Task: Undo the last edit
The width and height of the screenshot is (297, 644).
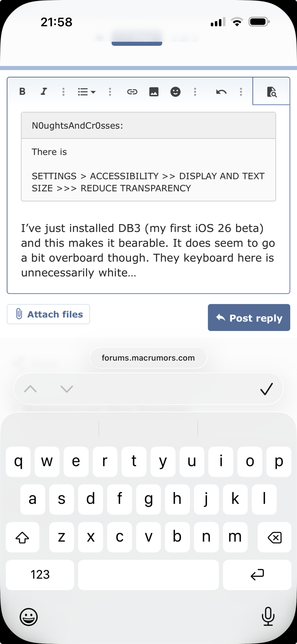Action: coord(221,92)
